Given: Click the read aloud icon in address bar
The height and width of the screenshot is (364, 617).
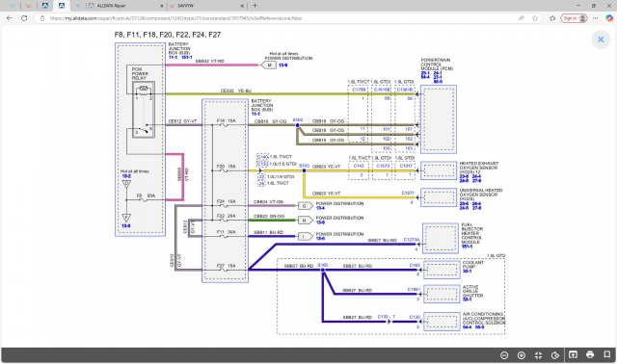Looking at the screenshot, I should pos(522,18).
